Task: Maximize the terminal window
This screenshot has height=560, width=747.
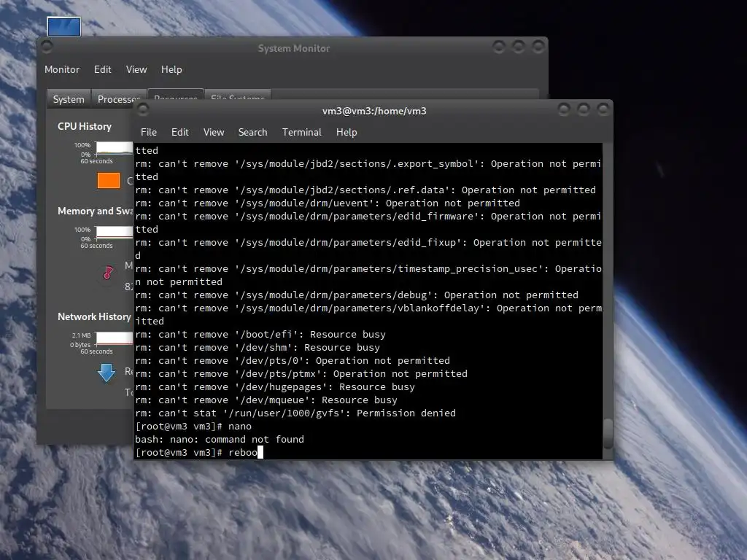Action: coord(583,109)
